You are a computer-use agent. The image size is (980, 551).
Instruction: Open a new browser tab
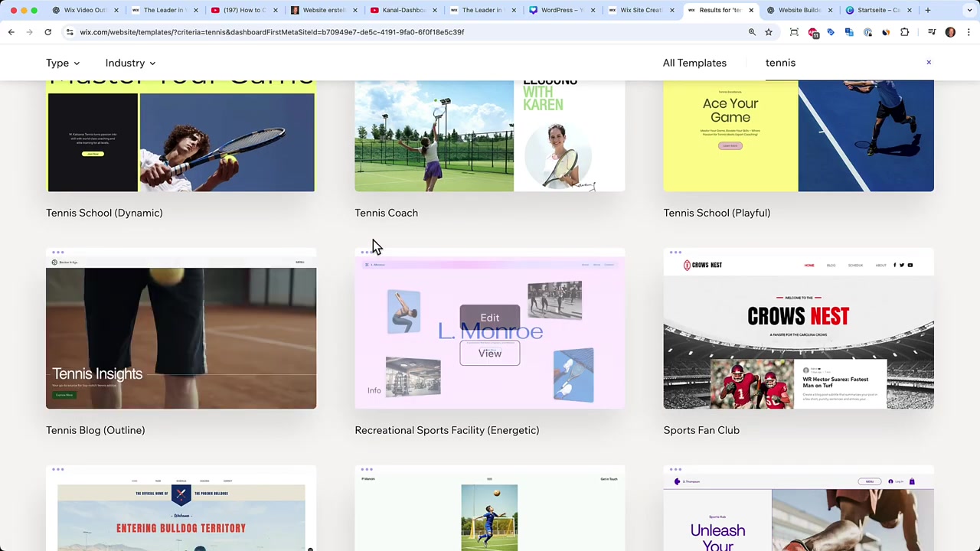(927, 10)
